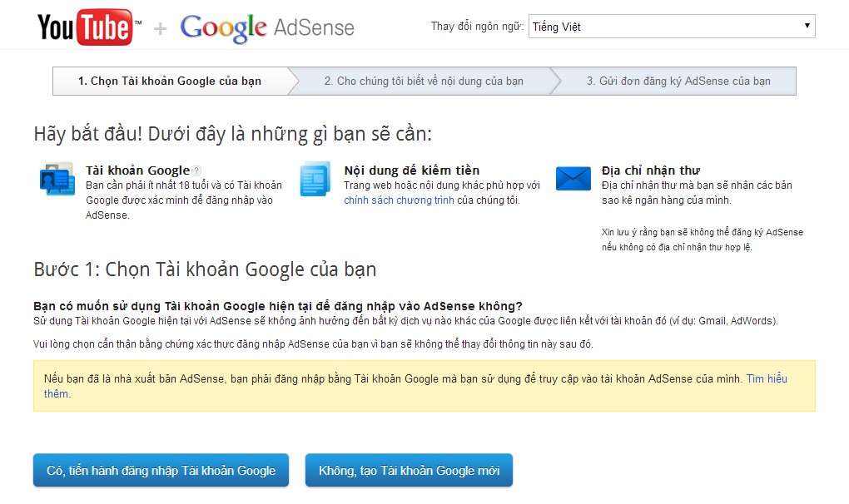849x504 pixels.
Task: Open the chính sách chương trình link
Action: click(x=399, y=200)
